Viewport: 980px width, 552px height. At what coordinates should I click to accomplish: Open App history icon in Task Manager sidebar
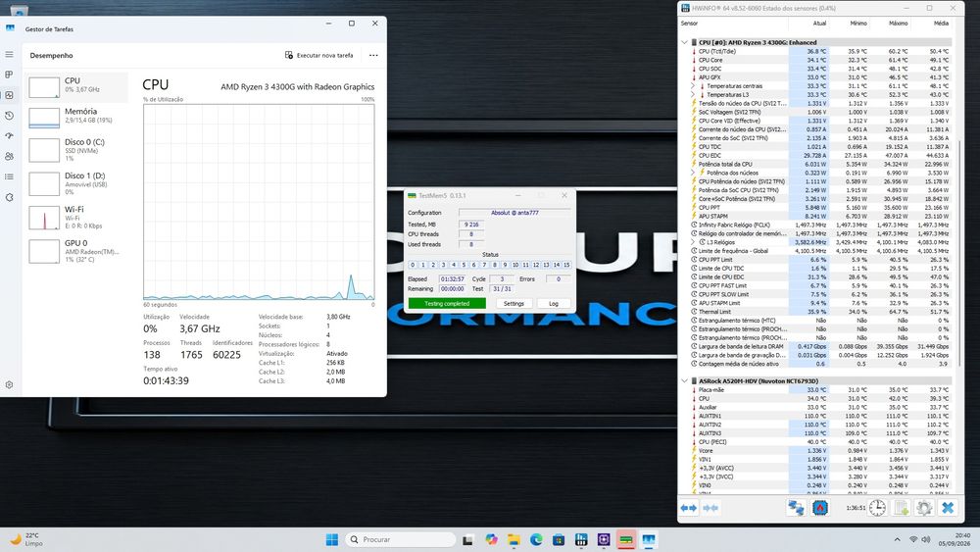pyautogui.click(x=10, y=116)
